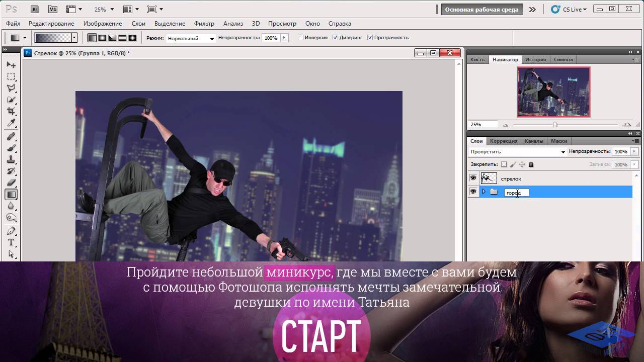The width and height of the screenshot is (644, 362).
Task: Open the Фильтр menu
Action: pos(204,24)
